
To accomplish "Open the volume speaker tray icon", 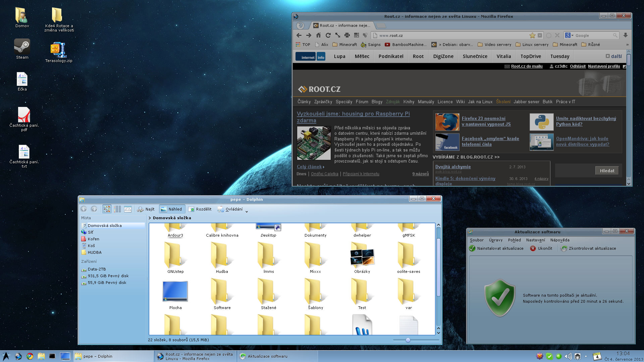I will coord(568,356).
